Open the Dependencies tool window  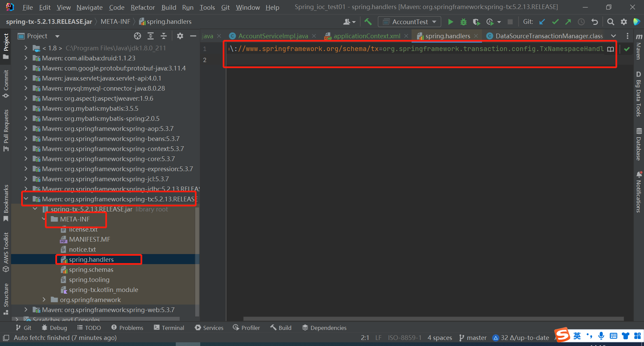[324, 328]
